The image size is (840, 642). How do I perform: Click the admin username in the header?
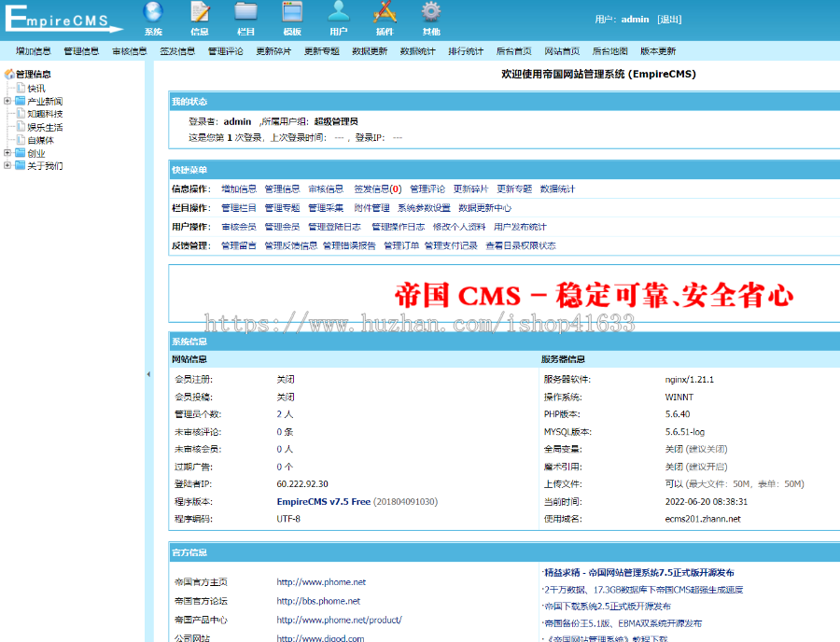(x=636, y=20)
